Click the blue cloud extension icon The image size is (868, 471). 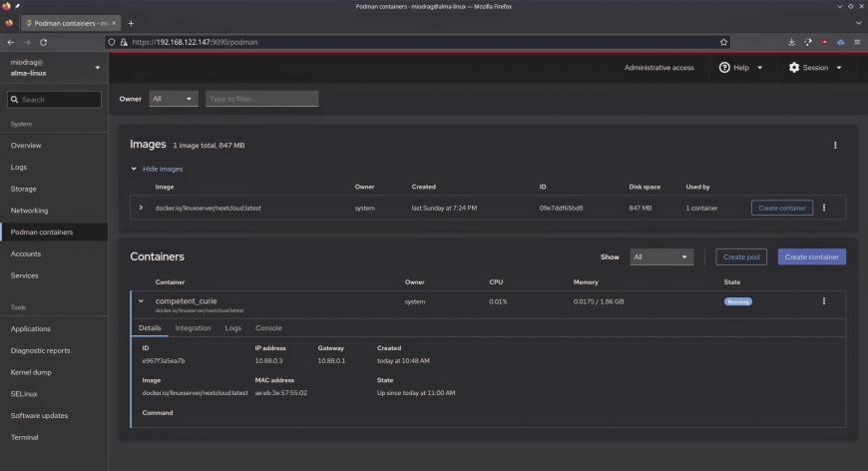pyautogui.click(x=841, y=42)
